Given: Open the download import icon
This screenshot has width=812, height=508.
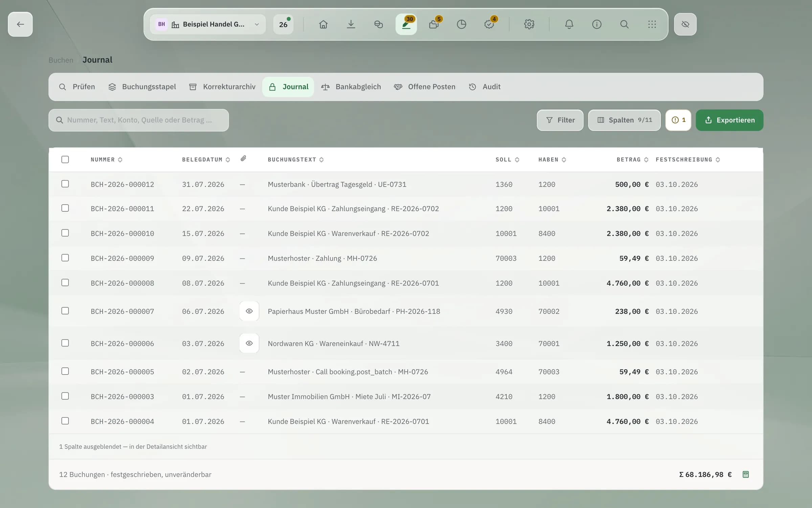Looking at the screenshot, I should (x=351, y=24).
